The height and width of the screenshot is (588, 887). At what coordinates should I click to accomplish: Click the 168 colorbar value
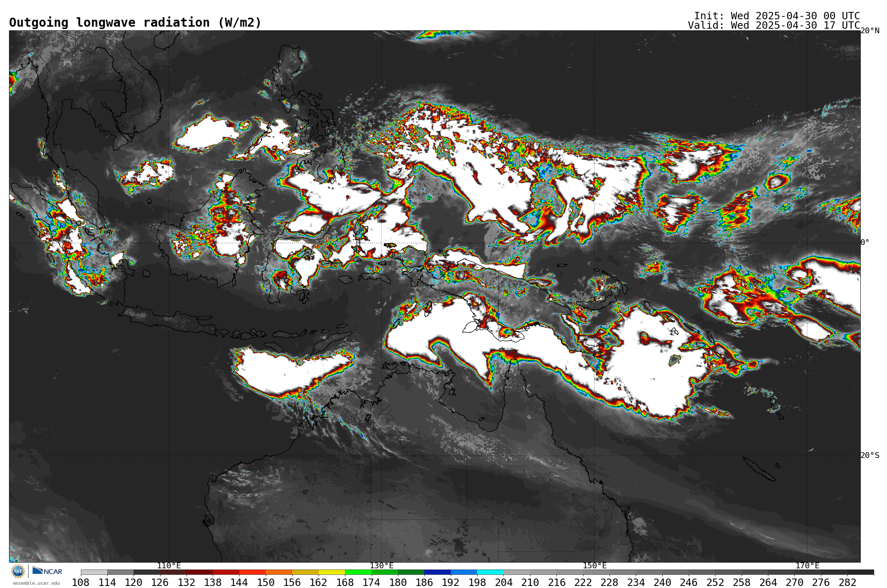[345, 583]
